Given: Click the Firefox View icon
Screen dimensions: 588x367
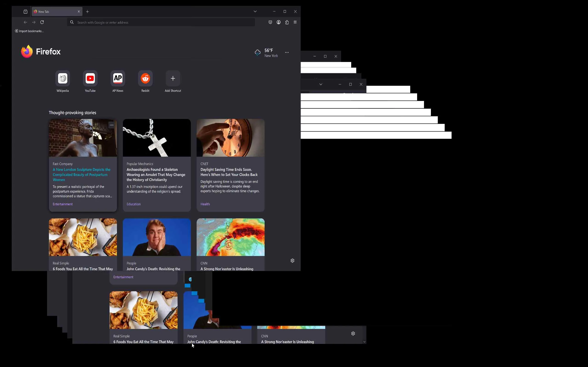Looking at the screenshot, I should [25, 12].
